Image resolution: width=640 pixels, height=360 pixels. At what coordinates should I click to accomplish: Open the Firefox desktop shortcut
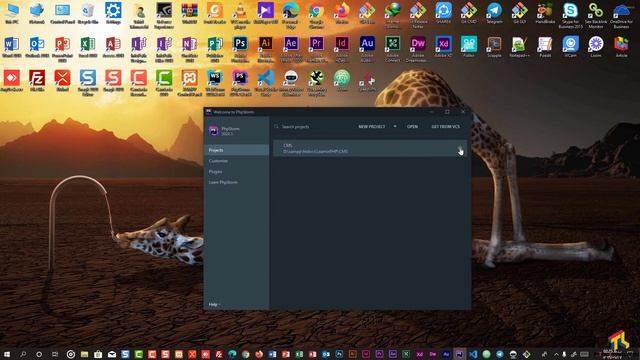coord(342,13)
